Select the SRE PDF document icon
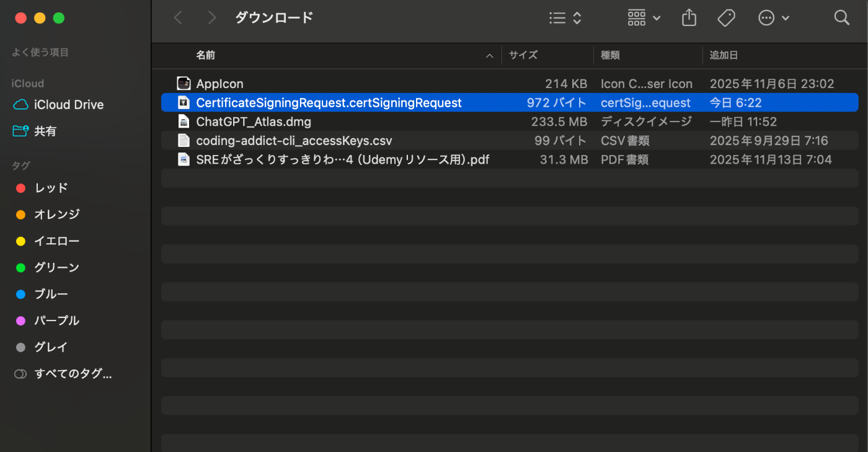 184,159
